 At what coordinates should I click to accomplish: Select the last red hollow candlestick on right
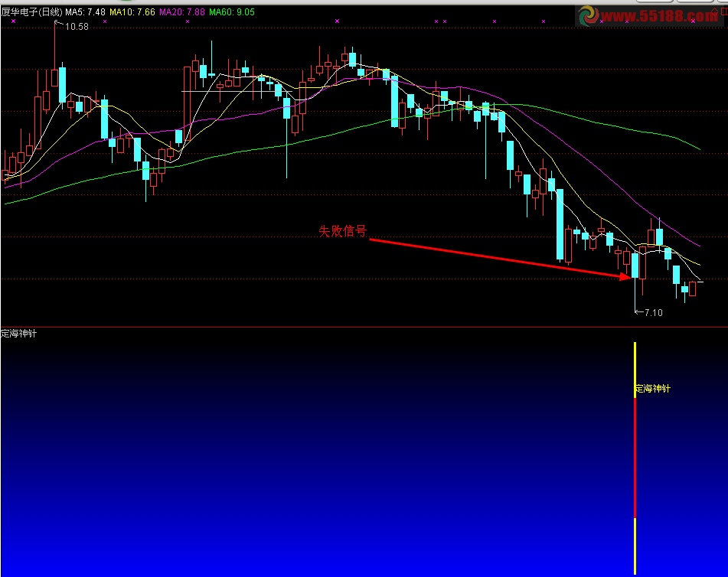pos(692,288)
